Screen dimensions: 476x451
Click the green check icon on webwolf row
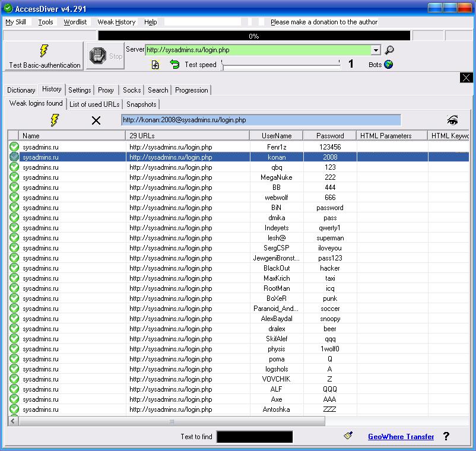point(14,197)
